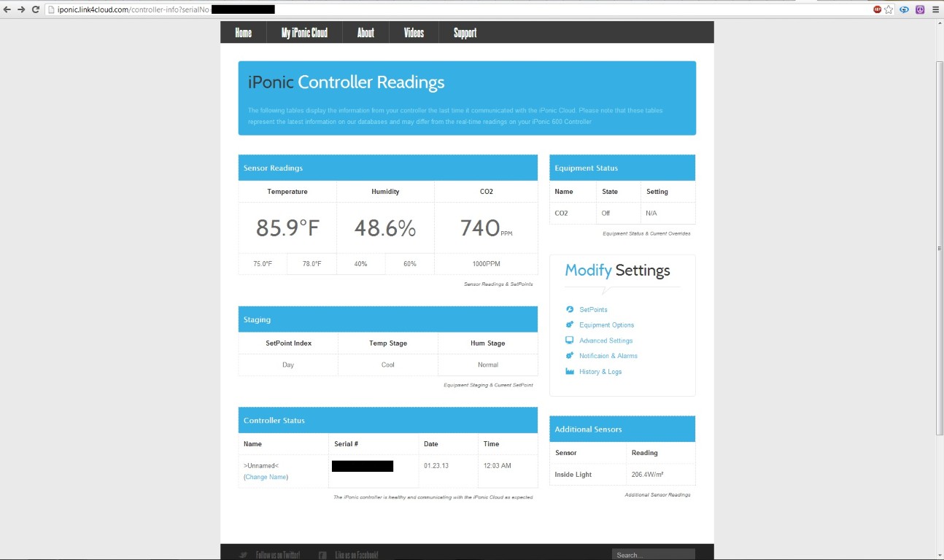Click the wrench icon beside SetPoints

(570, 309)
